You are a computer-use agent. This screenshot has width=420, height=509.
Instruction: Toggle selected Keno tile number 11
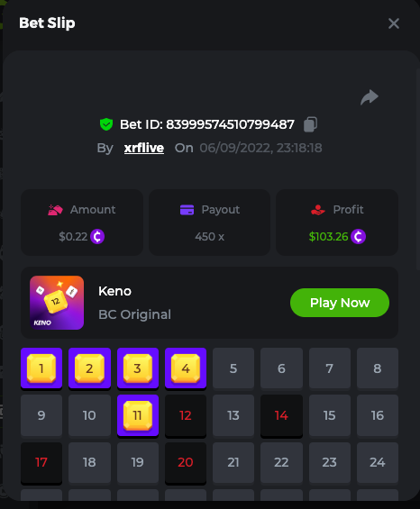tap(138, 415)
